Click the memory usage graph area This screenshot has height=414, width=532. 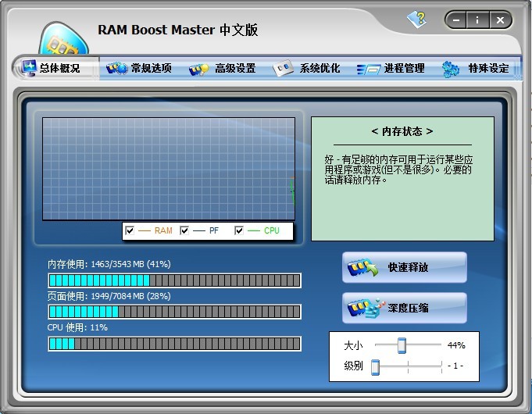[x=168, y=170]
